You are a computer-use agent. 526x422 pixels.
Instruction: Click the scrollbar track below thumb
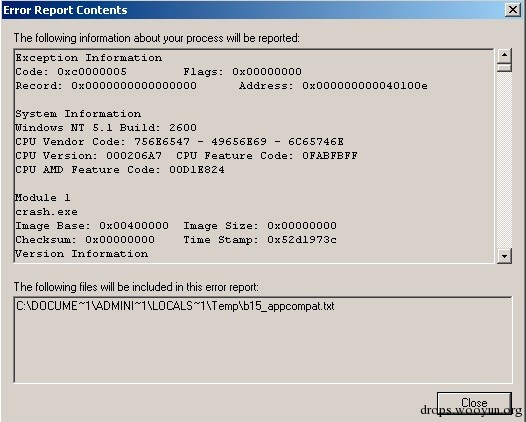504,160
